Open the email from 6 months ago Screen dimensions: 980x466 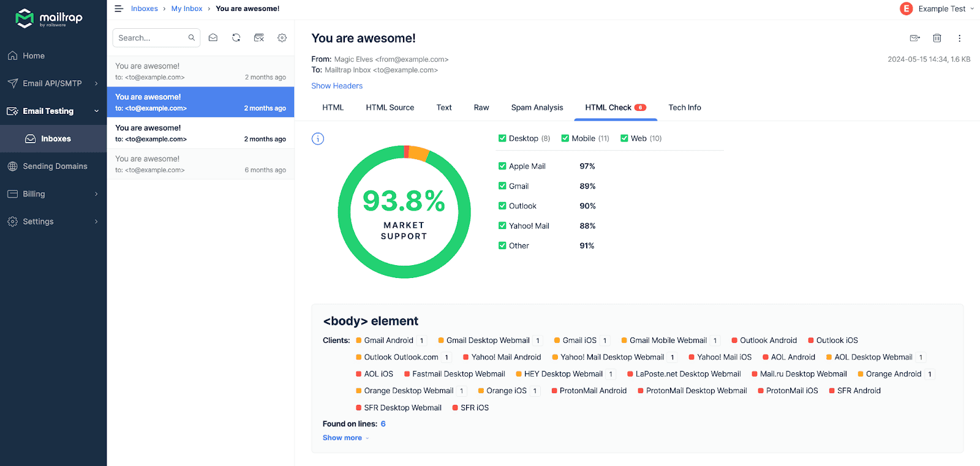tap(201, 164)
